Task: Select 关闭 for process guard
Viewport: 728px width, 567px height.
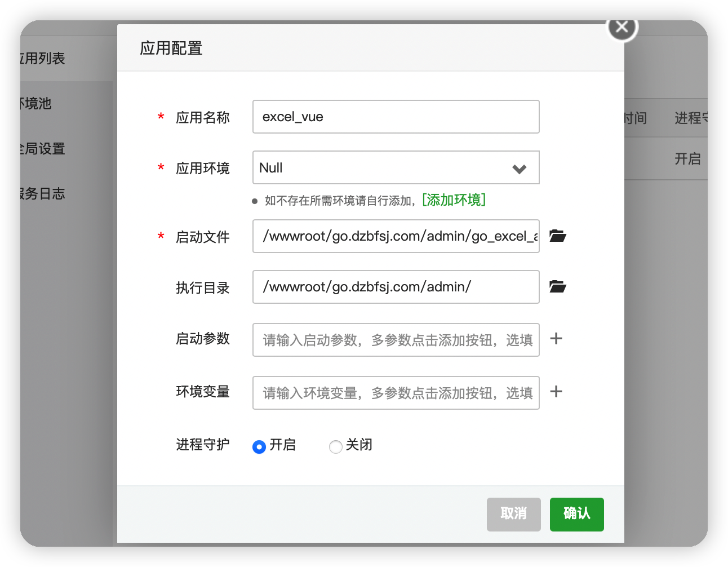Action: (x=336, y=446)
